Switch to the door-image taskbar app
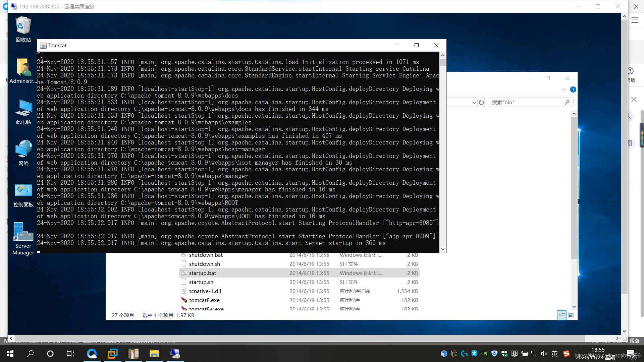The height and width of the screenshot is (362, 644). pos(133,353)
